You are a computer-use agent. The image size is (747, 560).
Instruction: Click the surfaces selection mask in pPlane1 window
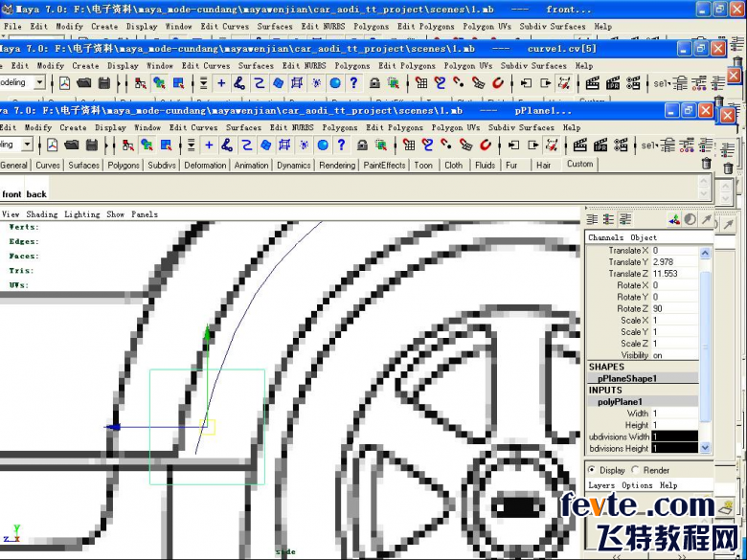(266, 145)
